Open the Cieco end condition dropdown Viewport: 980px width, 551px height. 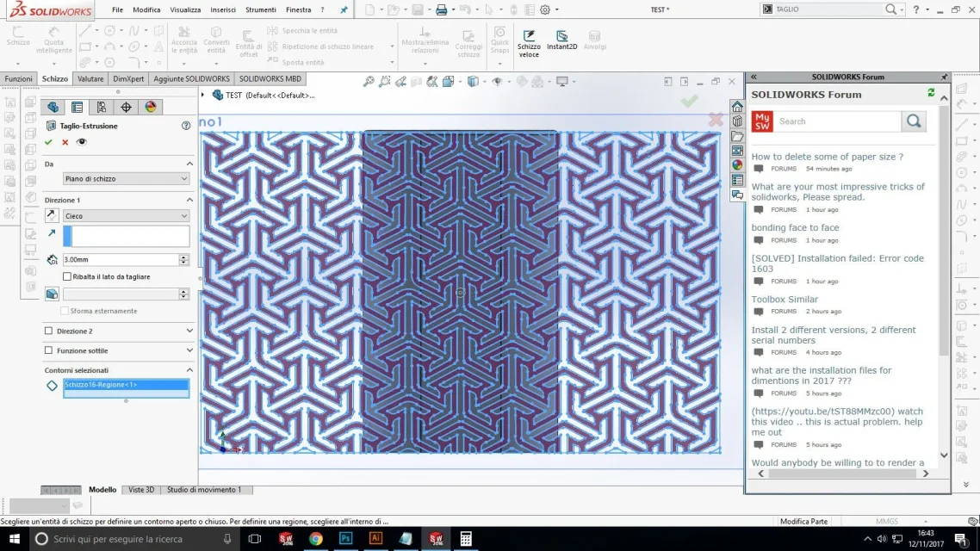point(126,216)
